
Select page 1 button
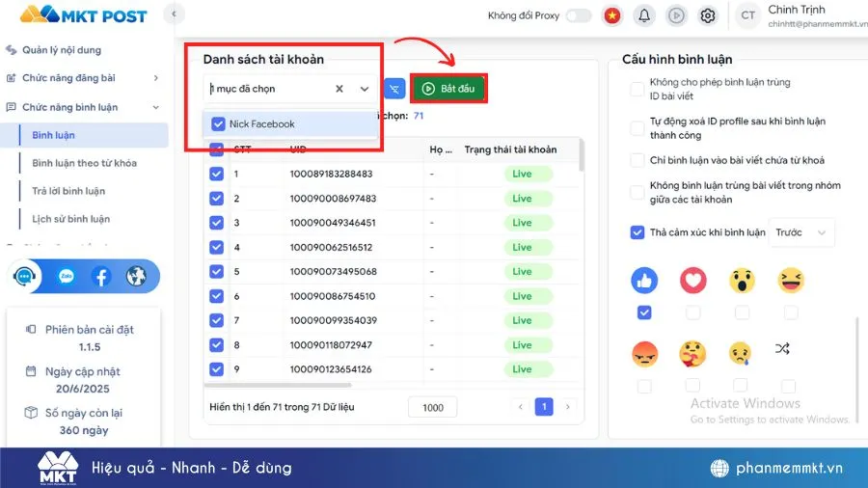(x=544, y=407)
